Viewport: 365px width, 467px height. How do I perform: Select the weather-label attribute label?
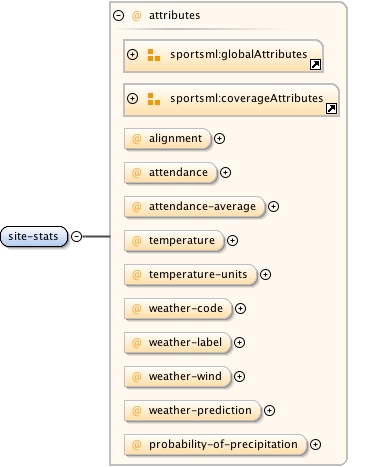pos(185,342)
